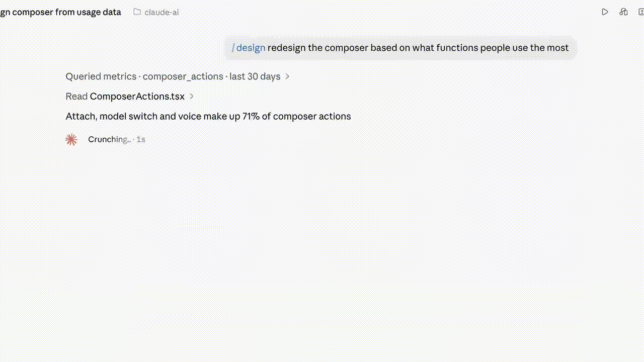Screen dimensions: 644x362
Task: Open the ComposerActions.tsx file name
Action: [x=137, y=97]
